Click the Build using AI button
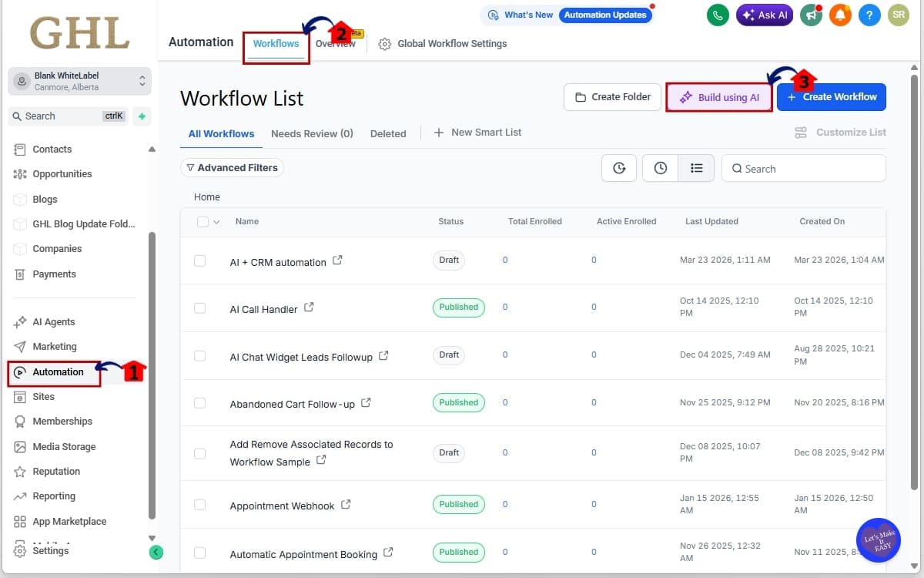The image size is (924, 578). 718,96
